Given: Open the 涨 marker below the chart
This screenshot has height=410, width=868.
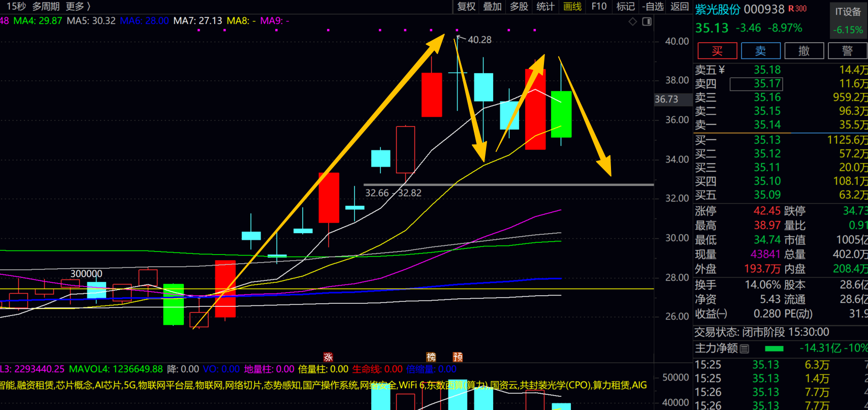Looking at the screenshot, I should tap(328, 357).
